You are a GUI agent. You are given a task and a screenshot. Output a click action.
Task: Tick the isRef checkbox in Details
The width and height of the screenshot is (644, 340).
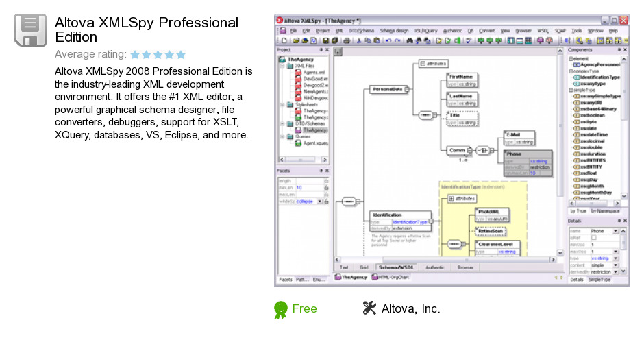593,238
